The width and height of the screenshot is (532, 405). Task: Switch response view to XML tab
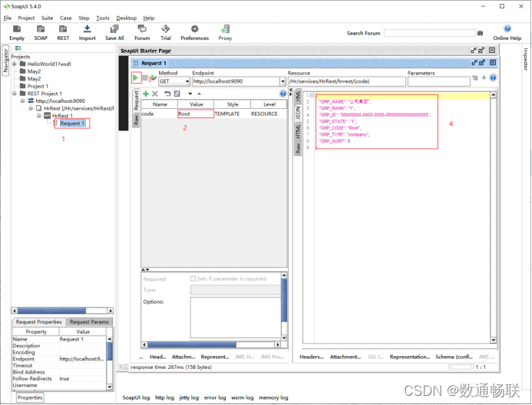[298, 96]
